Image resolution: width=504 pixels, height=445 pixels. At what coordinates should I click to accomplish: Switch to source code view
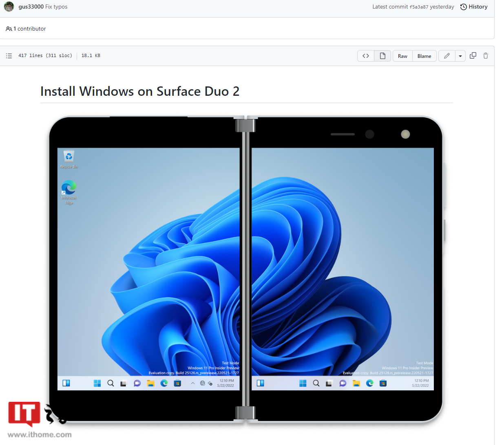click(x=365, y=56)
